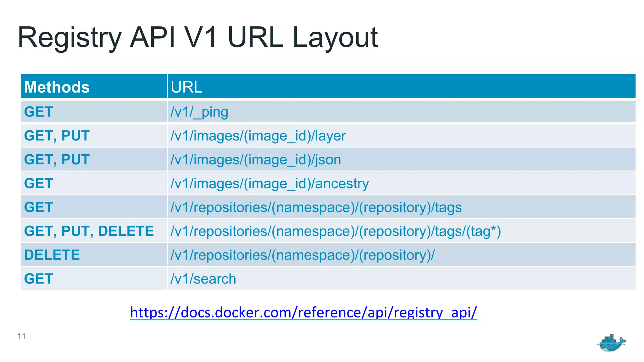Click 'GET' in the search row
The image size is (644, 362).
94,279
